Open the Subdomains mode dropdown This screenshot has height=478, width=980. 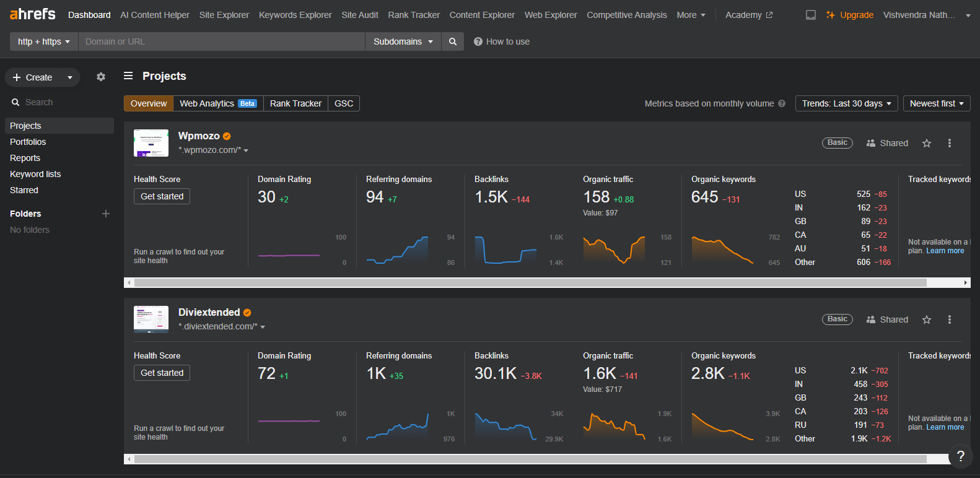pos(403,41)
